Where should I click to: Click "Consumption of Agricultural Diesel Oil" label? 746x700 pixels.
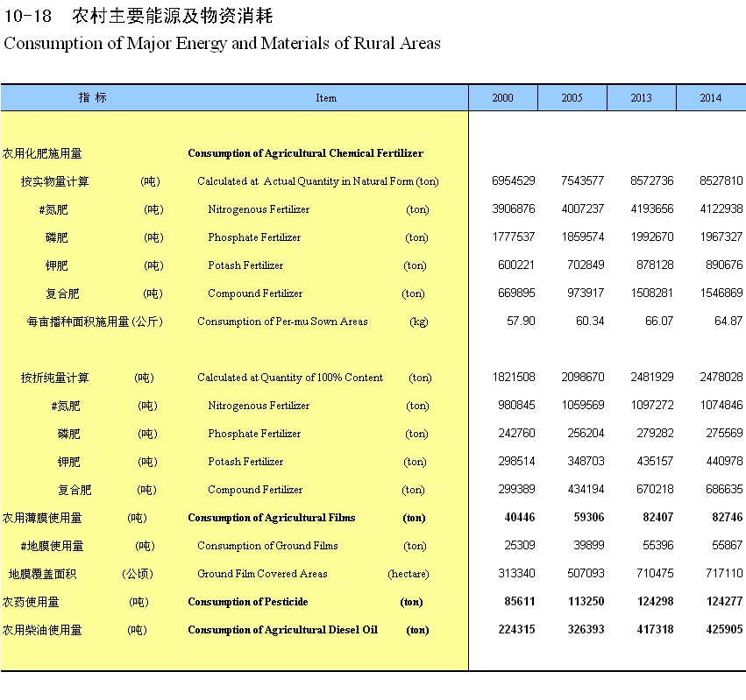[282, 630]
